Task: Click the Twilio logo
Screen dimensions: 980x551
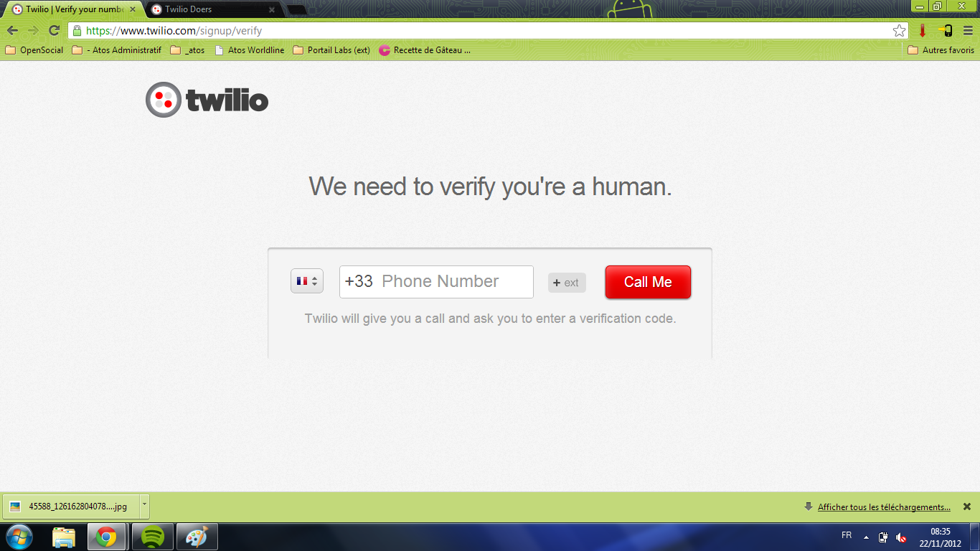Action: (x=207, y=100)
